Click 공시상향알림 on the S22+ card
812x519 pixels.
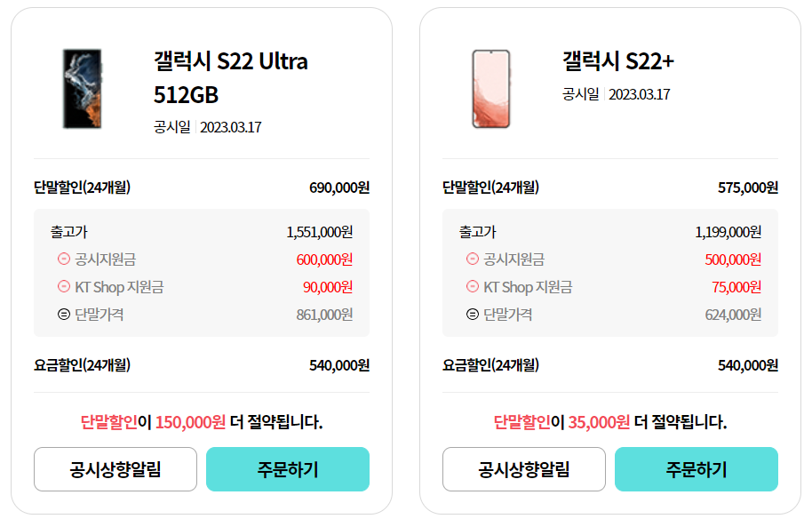(523, 469)
